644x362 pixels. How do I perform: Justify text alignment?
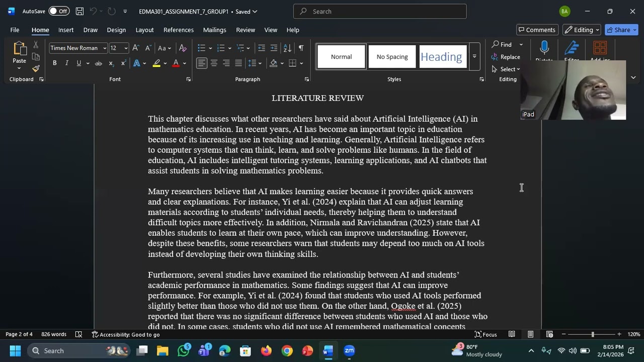click(238, 63)
